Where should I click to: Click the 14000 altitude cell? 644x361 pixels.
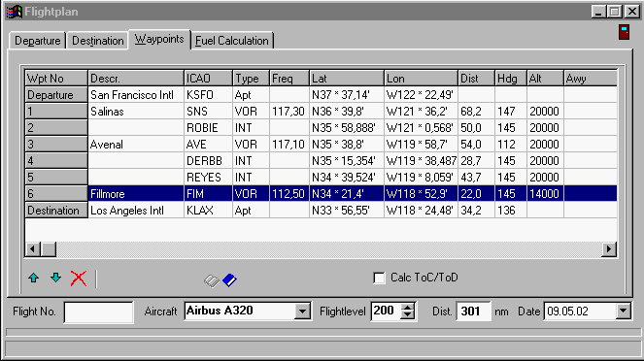(x=545, y=194)
